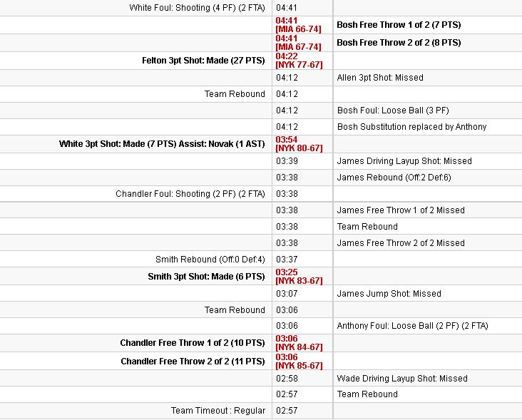
Task: Select Wade Driving Layup Shot Missed
Action: point(402,379)
